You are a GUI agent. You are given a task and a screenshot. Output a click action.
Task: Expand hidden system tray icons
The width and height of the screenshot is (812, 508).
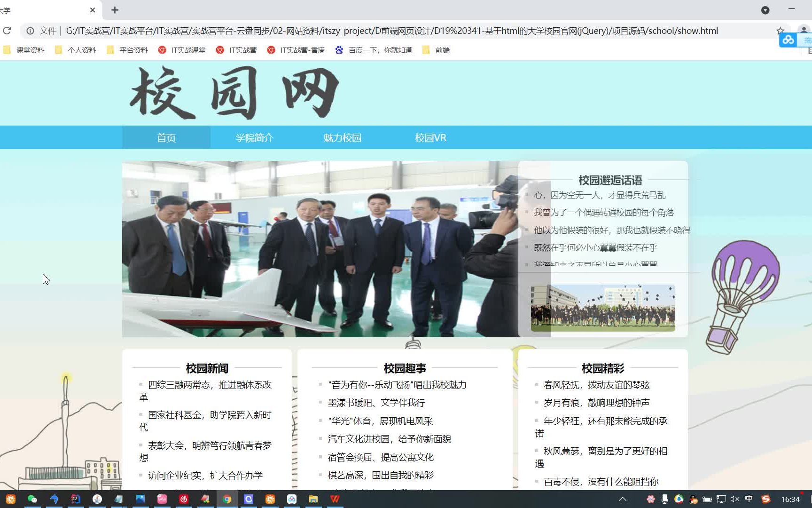click(624, 499)
